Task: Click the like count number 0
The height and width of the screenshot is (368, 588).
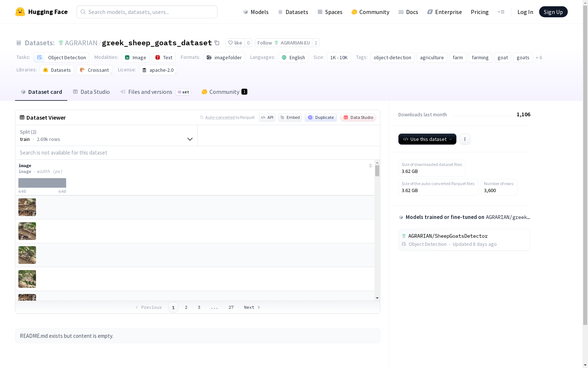Action: 248,43
